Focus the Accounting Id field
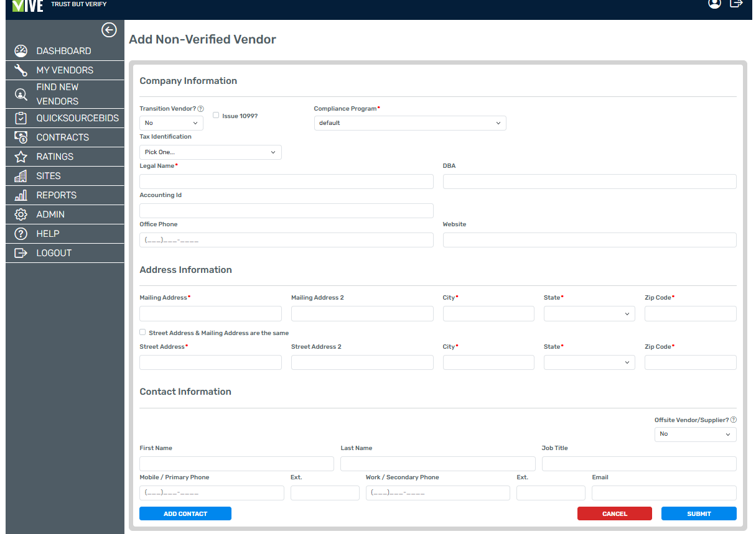This screenshot has width=756, height=534. pyautogui.click(x=286, y=211)
